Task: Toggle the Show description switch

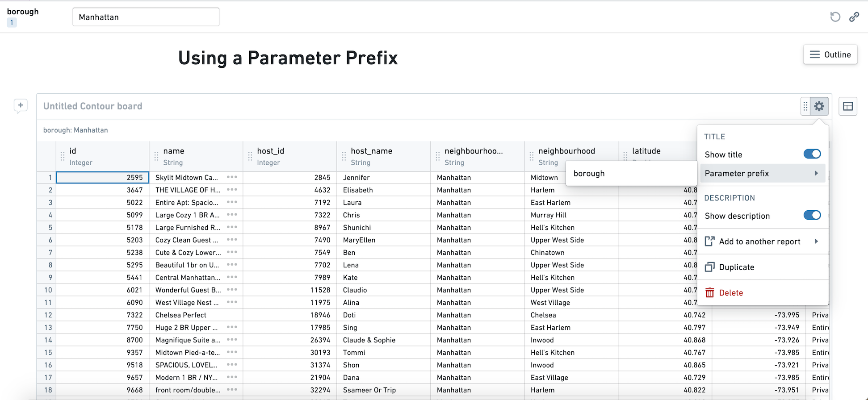Action: point(812,215)
